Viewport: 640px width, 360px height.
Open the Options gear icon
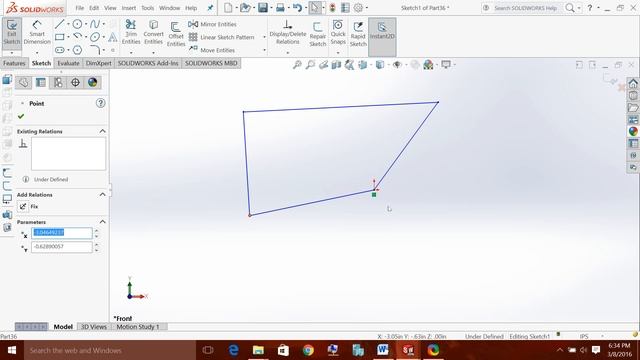pyautogui.click(x=358, y=8)
